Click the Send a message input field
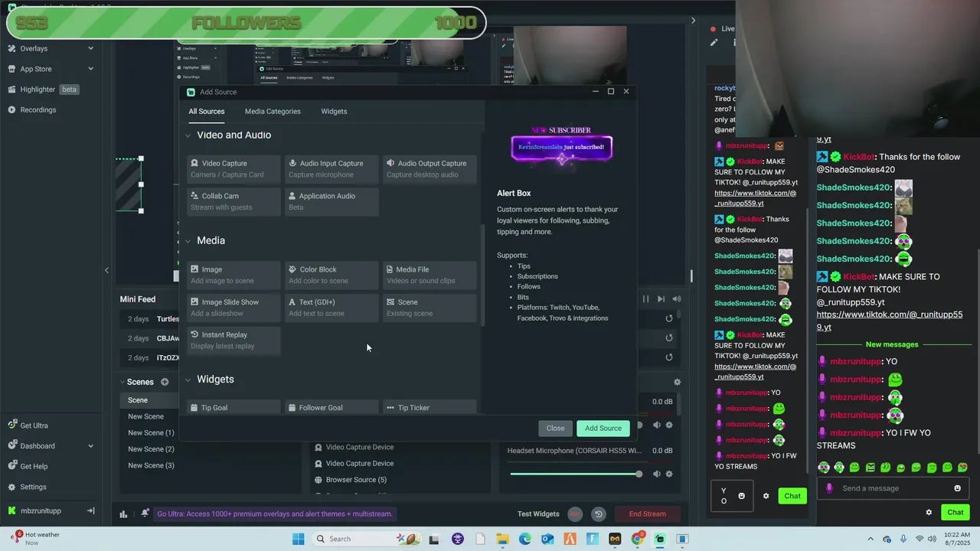980x551 pixels. tap(892, 488)
